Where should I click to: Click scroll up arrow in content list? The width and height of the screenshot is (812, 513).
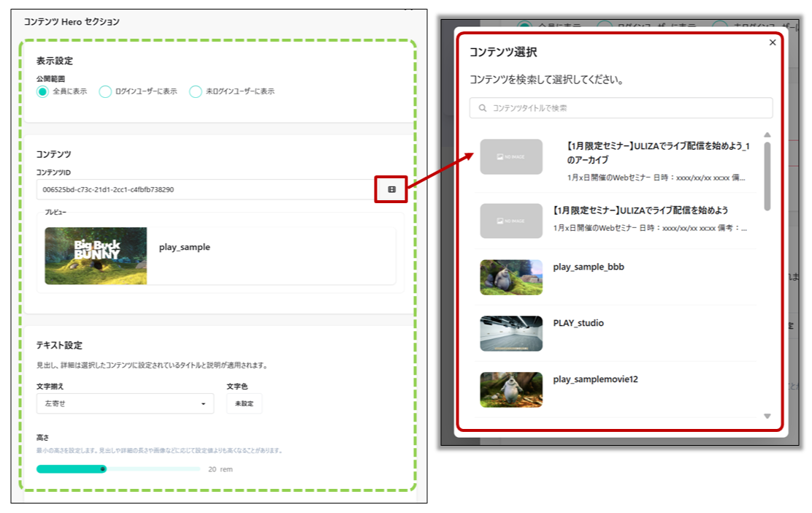pos(767,135)
